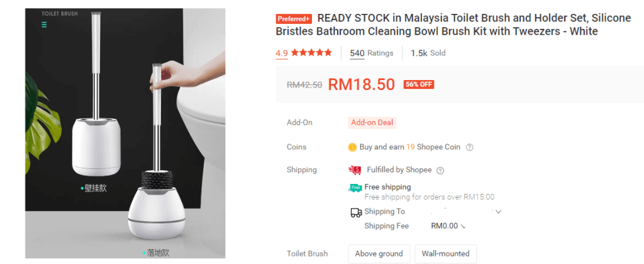This screenshot has height=264, width=644.
Task: Open the toilet brush product image
Action: click(125, 133)
